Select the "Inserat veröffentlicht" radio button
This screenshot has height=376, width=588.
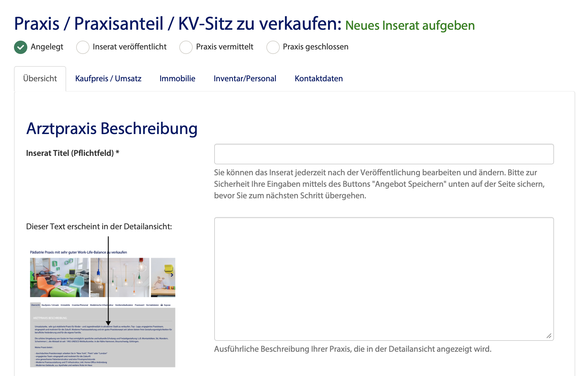click(x=83, y=47)
